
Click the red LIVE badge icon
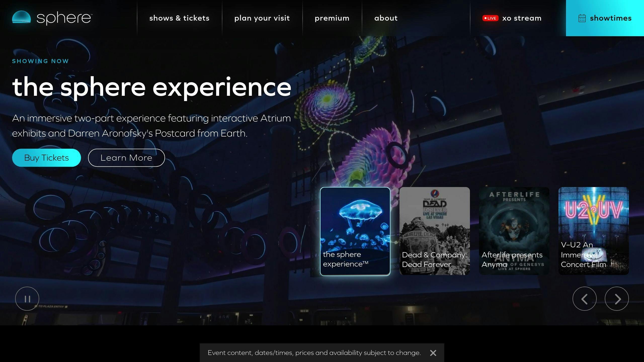(x=490, y=18)
